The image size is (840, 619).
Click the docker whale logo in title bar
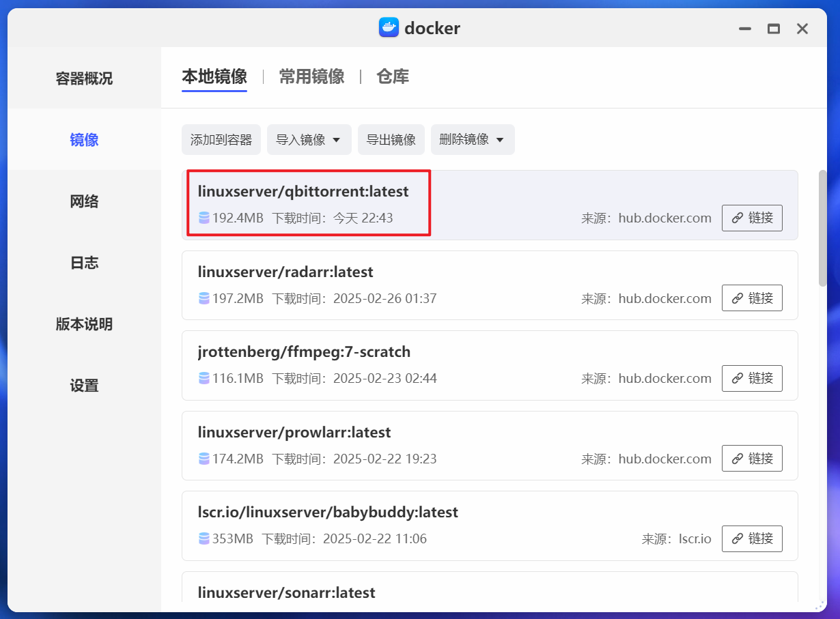[x=389, y=28]
